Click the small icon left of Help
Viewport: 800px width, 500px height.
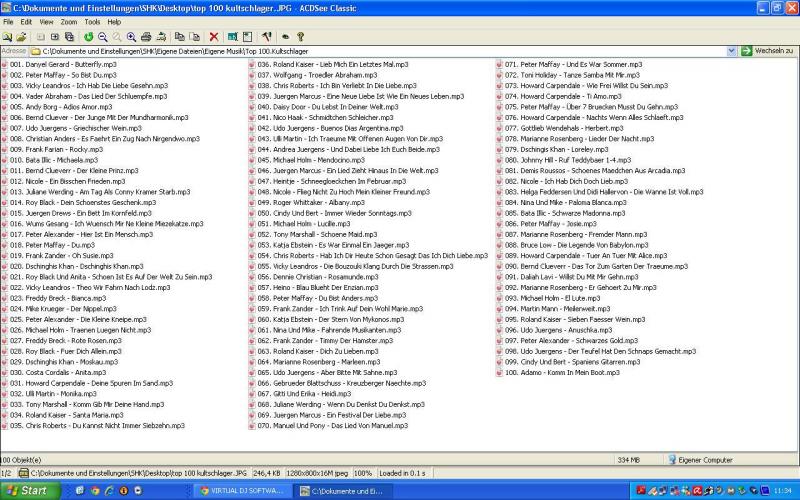pyautogui.click(x=285, y=37)
